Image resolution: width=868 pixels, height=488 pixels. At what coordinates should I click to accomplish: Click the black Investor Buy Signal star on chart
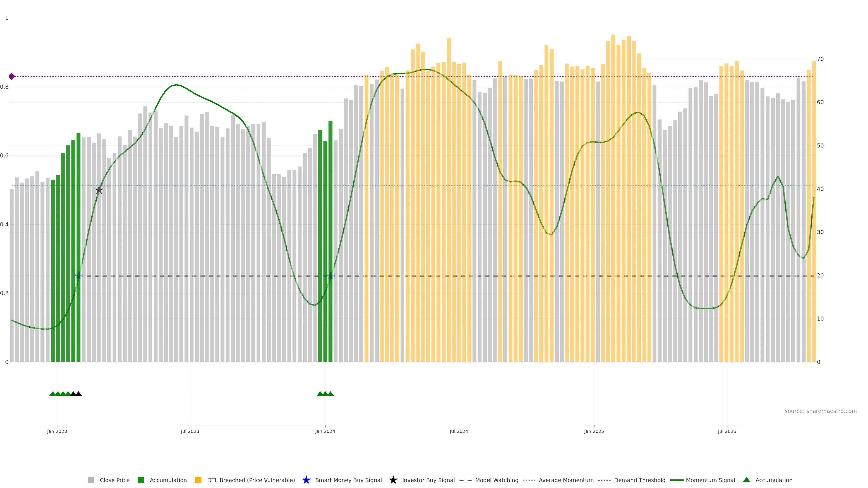[99, 190]
